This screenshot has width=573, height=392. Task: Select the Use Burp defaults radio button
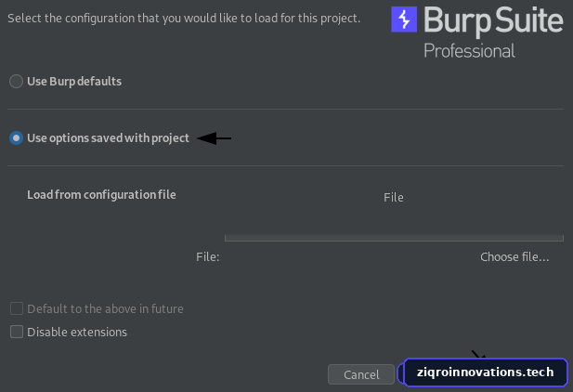16,81
